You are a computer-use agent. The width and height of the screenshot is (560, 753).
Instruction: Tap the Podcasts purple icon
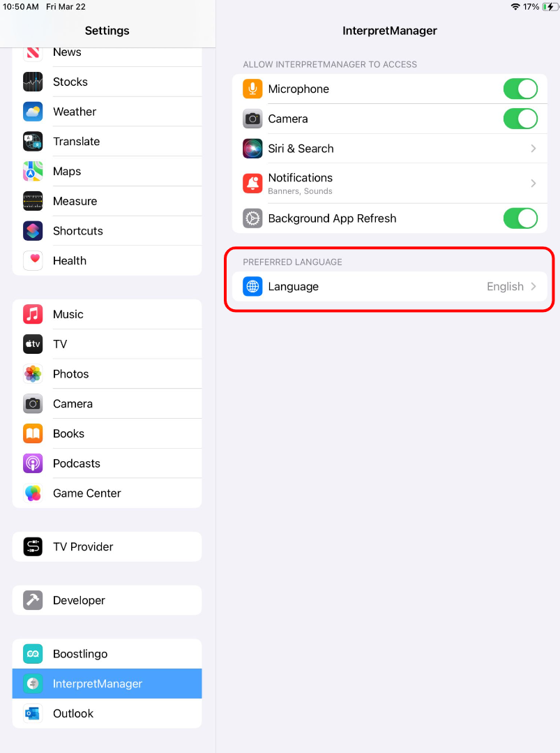coord(33,463)
